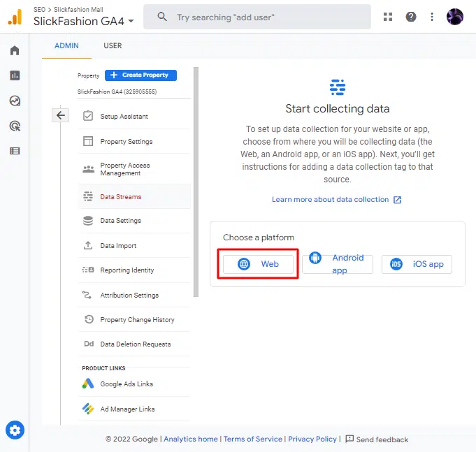Click the property column scrollbar
This screenshot has width=476, height=452.
(x=196, y=182)
